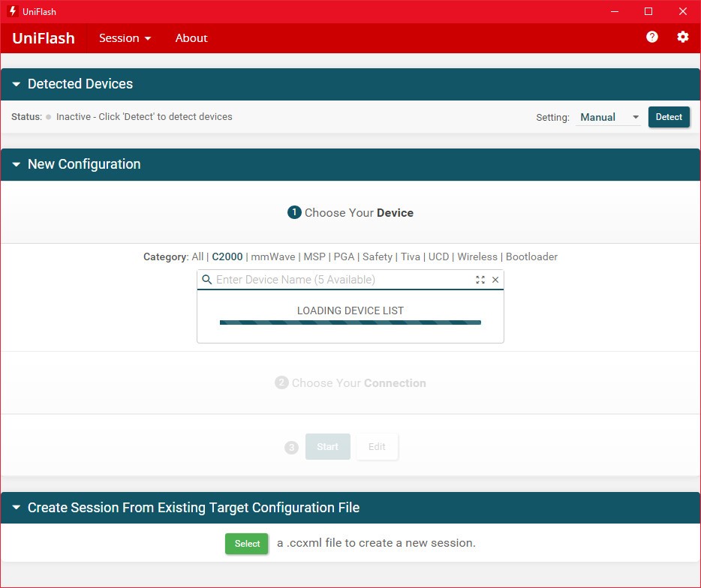Select the All category filter
This screenshot has height=588, width=701.
coord(197,257)
